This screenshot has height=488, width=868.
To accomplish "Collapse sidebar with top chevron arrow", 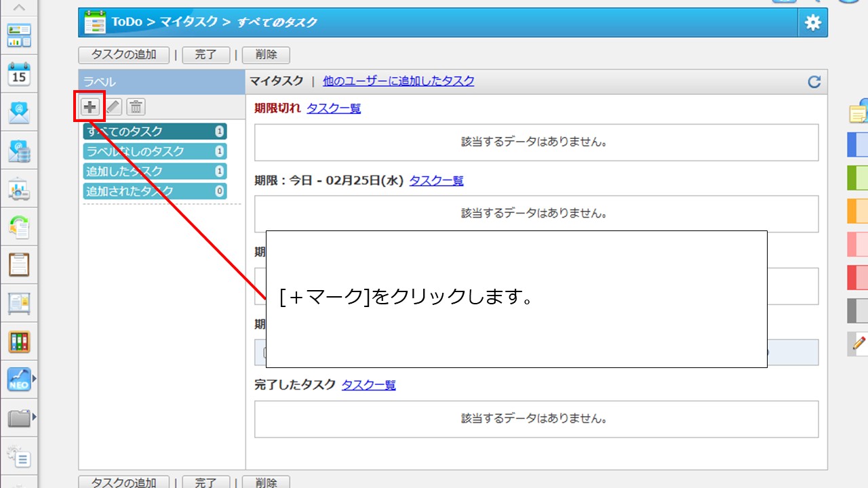I will pos(19,7).
